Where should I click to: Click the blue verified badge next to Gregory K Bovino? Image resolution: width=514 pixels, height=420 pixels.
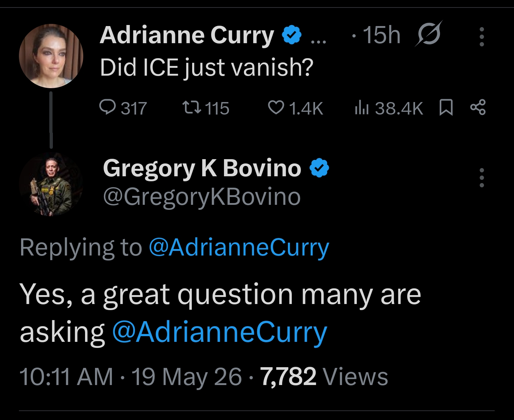[x=319, y=168]
